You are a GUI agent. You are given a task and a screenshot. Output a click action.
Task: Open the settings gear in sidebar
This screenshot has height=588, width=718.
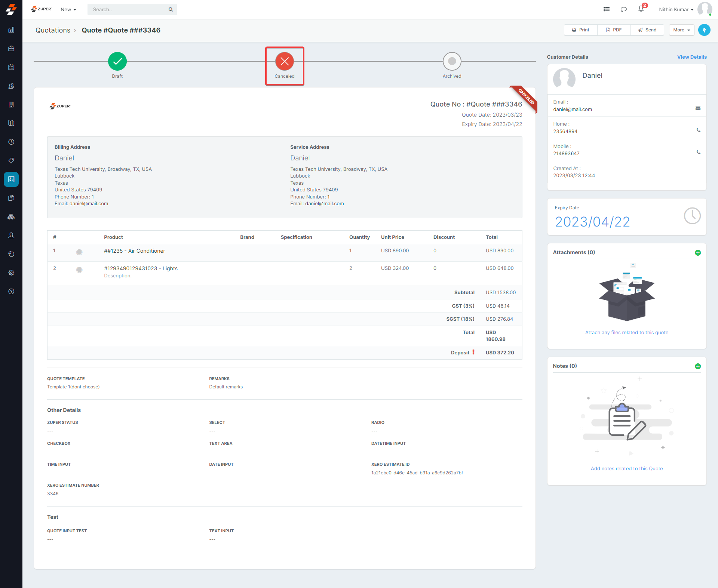point(11,273)
